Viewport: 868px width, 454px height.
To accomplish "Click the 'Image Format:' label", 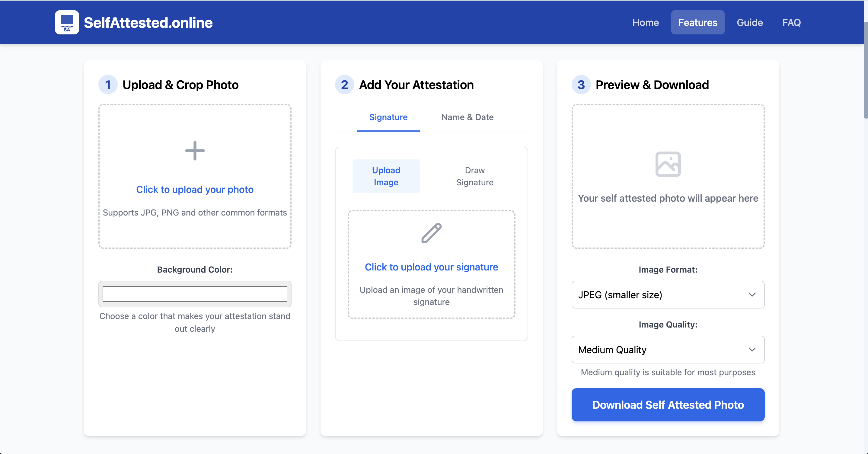I will 668,270.
